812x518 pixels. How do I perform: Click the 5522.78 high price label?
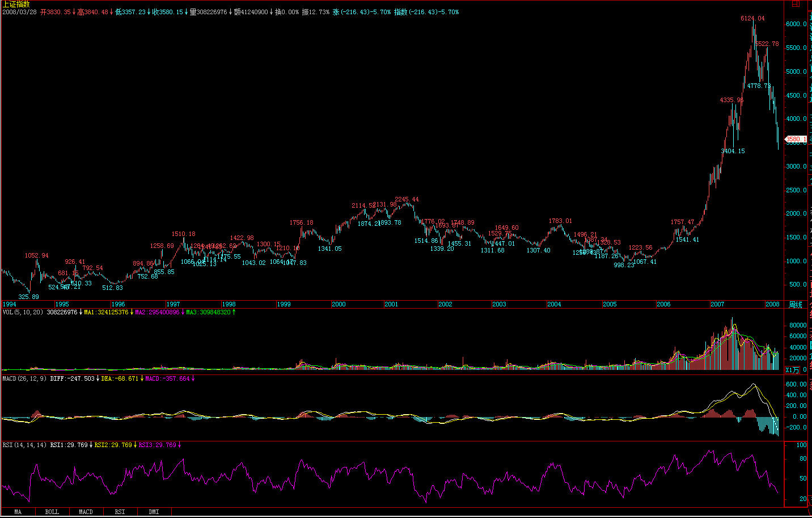tap(767, 44)
